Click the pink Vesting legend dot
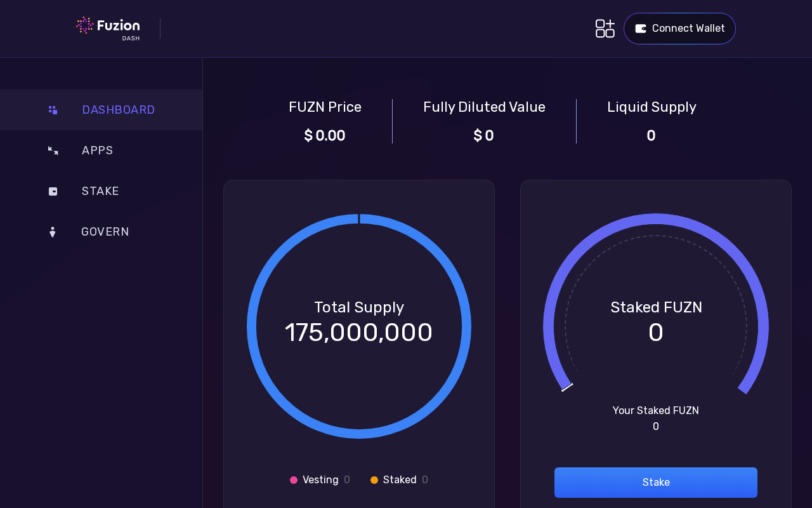 coord(294,480)
